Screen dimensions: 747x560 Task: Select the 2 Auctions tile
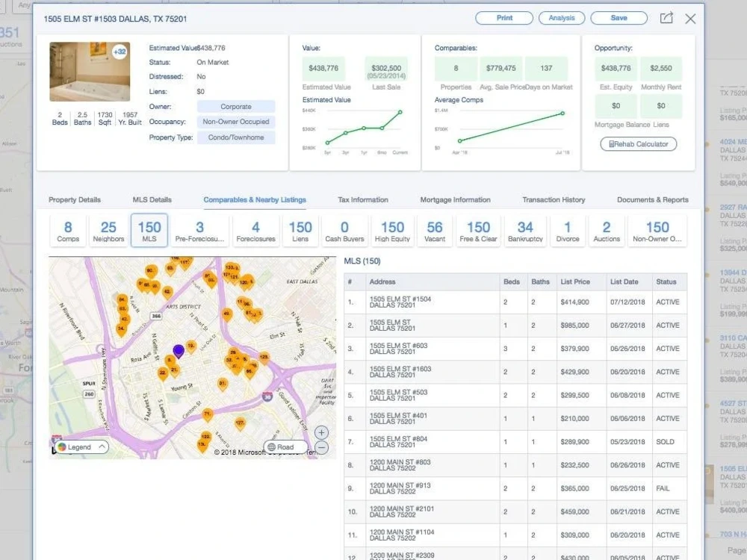point(607,231)
